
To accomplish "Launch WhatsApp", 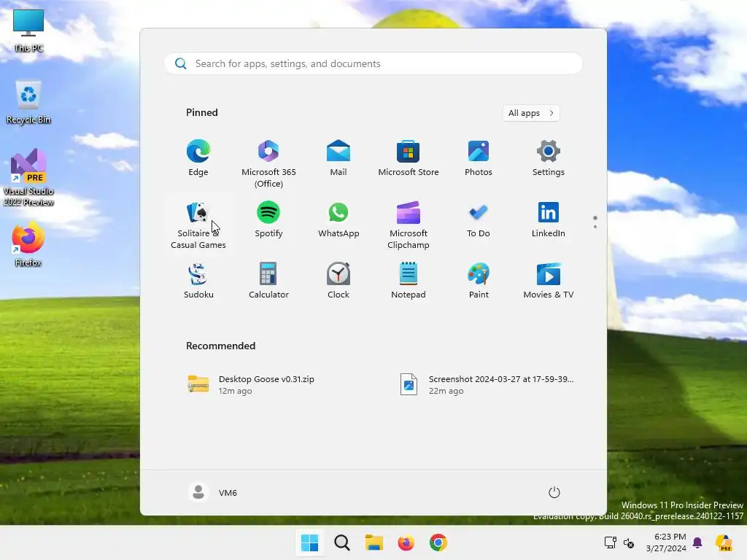I will (338, 220).
